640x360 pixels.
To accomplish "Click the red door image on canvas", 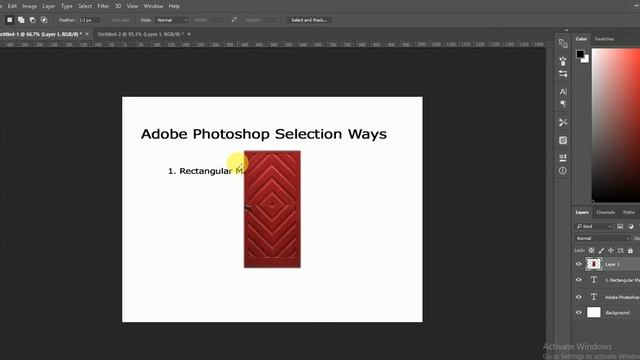I will pyautogui.click(x=272, y=209).
